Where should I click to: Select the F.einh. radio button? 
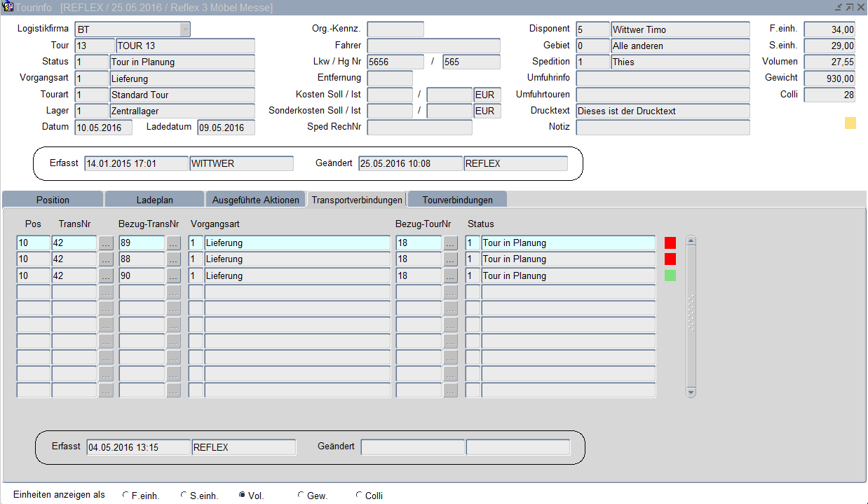(126, 496)
